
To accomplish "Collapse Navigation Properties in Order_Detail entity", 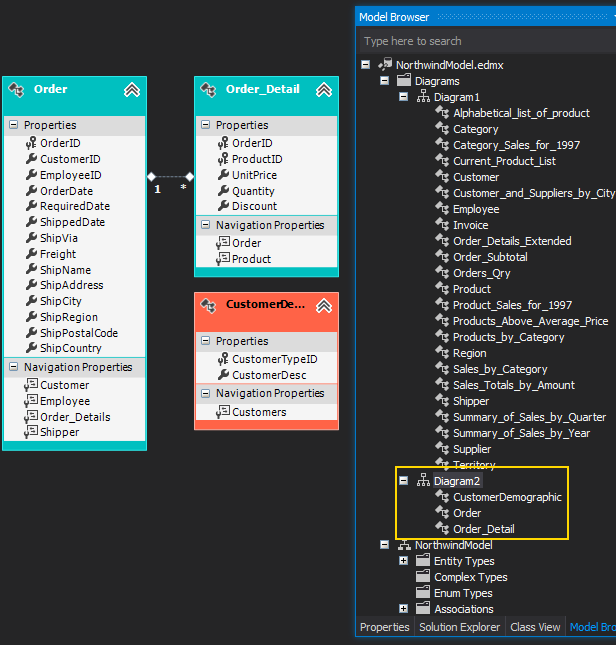I will [206, 225].
